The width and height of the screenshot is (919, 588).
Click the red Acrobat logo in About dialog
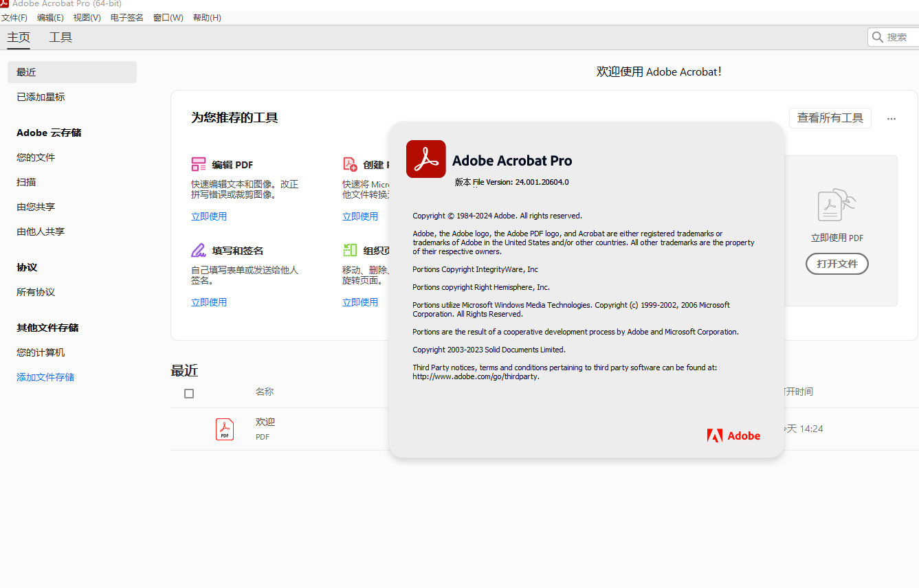(x=426, y=159)
